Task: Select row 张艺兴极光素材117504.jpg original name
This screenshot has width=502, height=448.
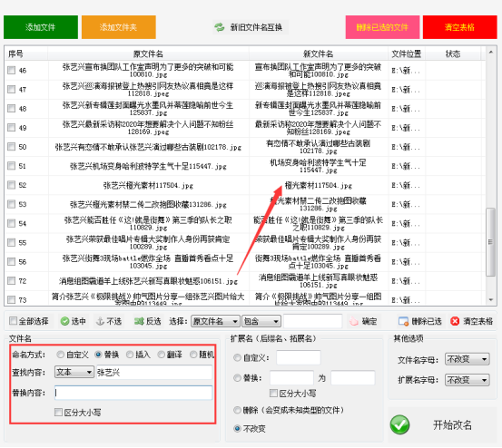Action: click(x=148, y=185)
